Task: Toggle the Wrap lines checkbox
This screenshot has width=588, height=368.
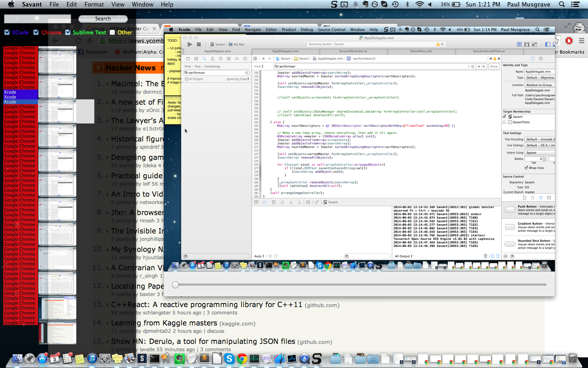Action: click(526, 168)
